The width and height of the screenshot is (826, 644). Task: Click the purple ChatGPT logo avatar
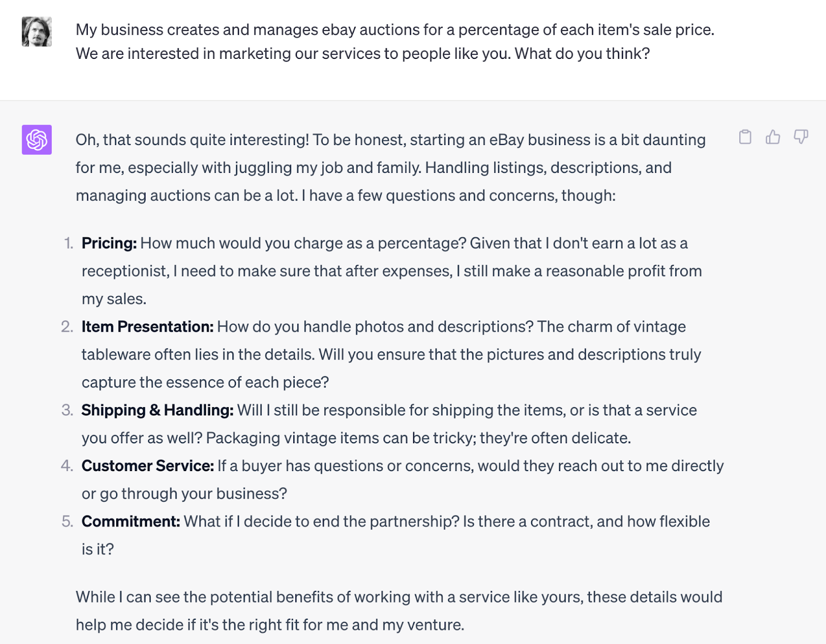(37, 140)
